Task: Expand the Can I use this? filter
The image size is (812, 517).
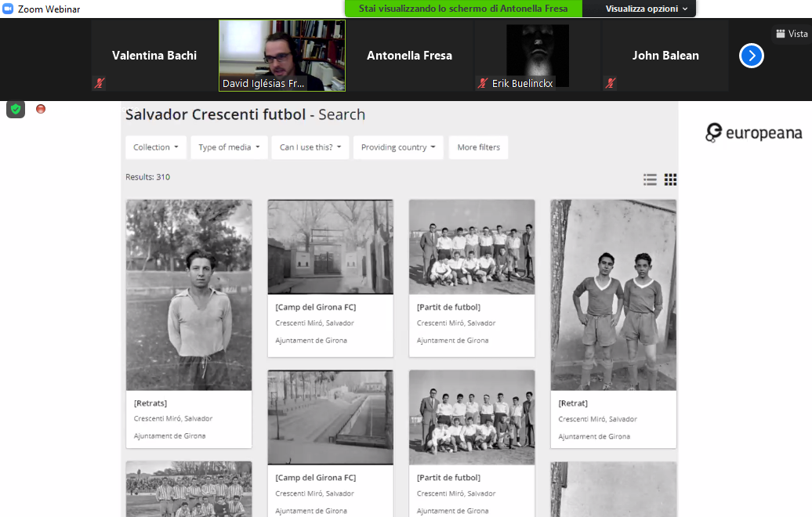Action: pyautogui.click(x=310, y=147)
